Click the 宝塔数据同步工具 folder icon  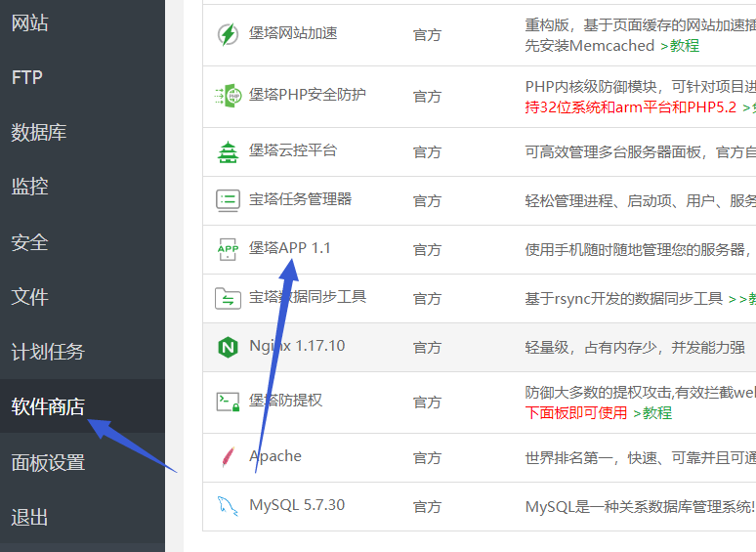(228, 298)
